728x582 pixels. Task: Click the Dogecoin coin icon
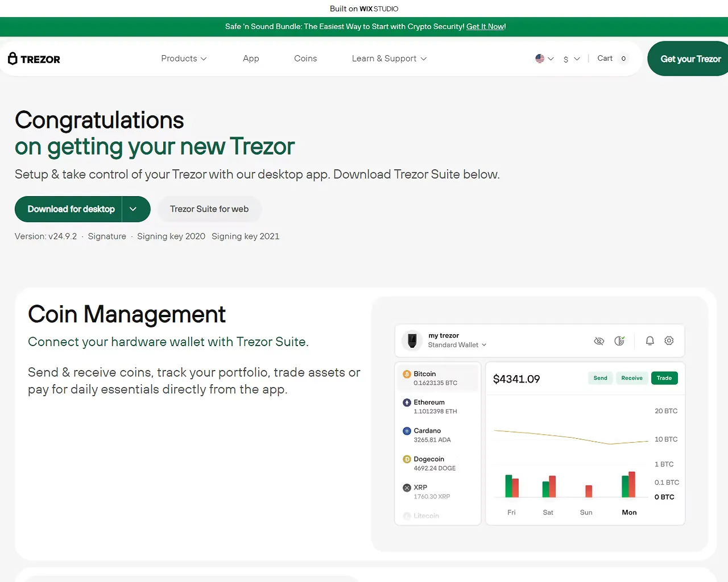407,459
